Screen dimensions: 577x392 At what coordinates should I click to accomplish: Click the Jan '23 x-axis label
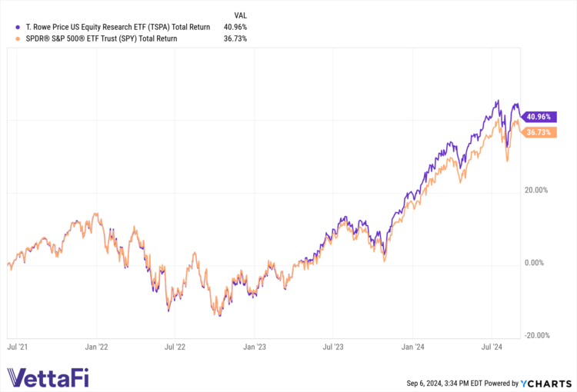255,347
